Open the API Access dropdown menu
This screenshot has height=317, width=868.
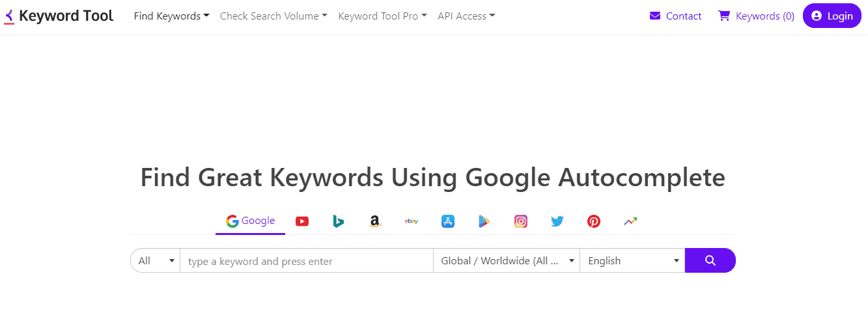[466, 16]
